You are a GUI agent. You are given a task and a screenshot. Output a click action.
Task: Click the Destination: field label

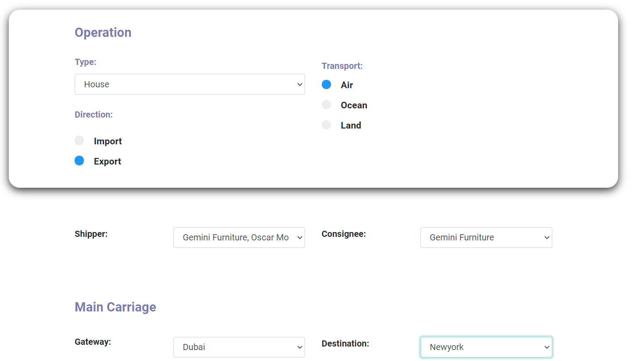pyautogui.click(x=345, y=343)
